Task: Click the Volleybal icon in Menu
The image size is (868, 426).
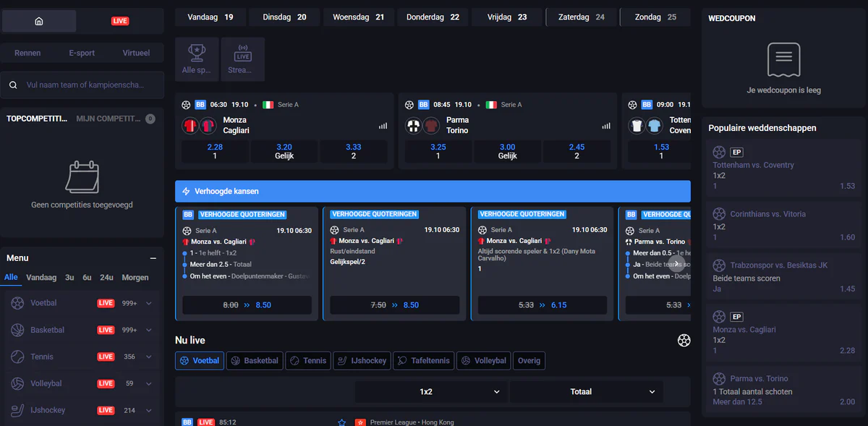Action: (x=17, y=383)
